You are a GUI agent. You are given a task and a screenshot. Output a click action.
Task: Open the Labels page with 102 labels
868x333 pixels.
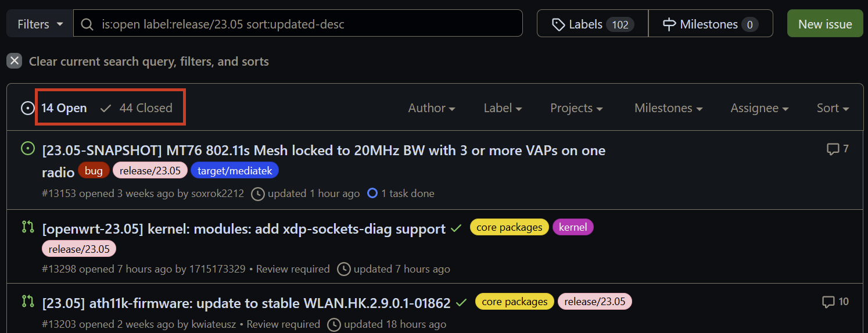(593, 24)
